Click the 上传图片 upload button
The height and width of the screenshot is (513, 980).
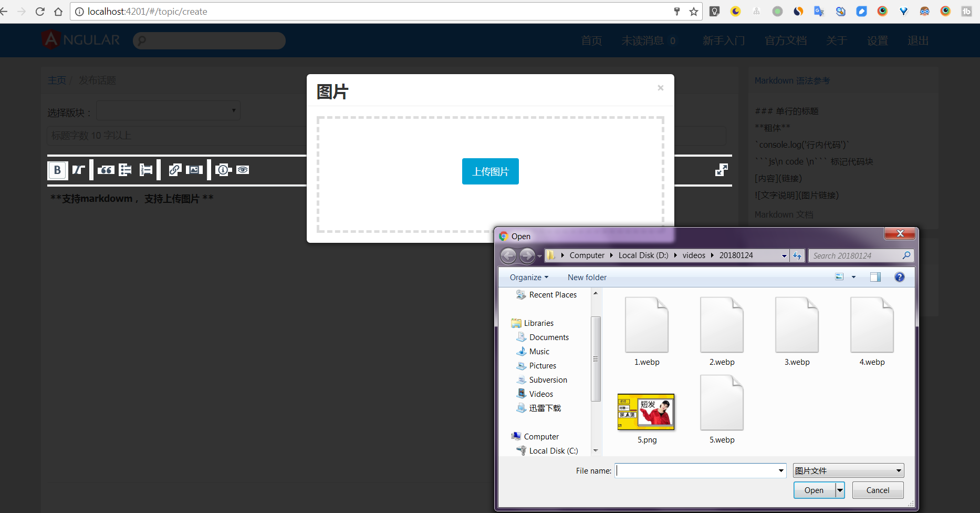point(491,171)
